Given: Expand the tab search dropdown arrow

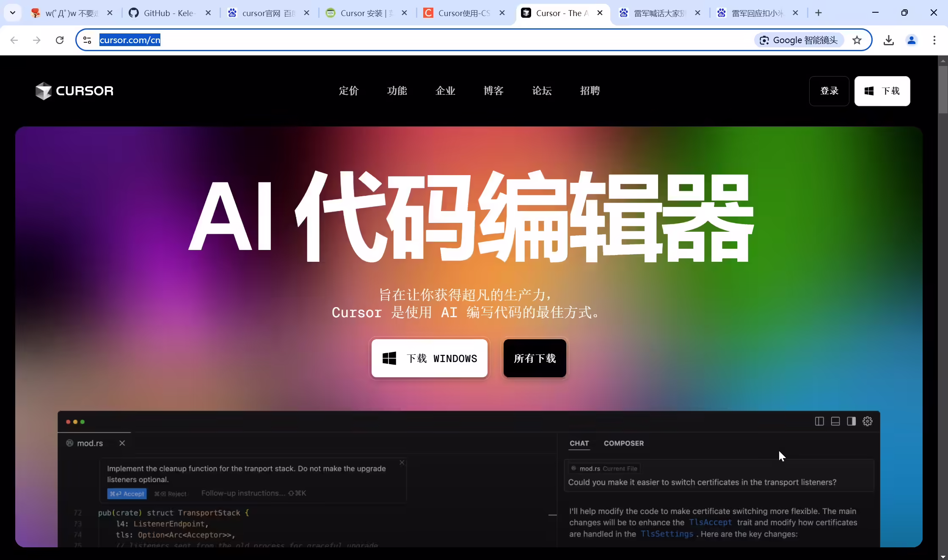Looking at the screenshot, I should (x=13, y=13).
